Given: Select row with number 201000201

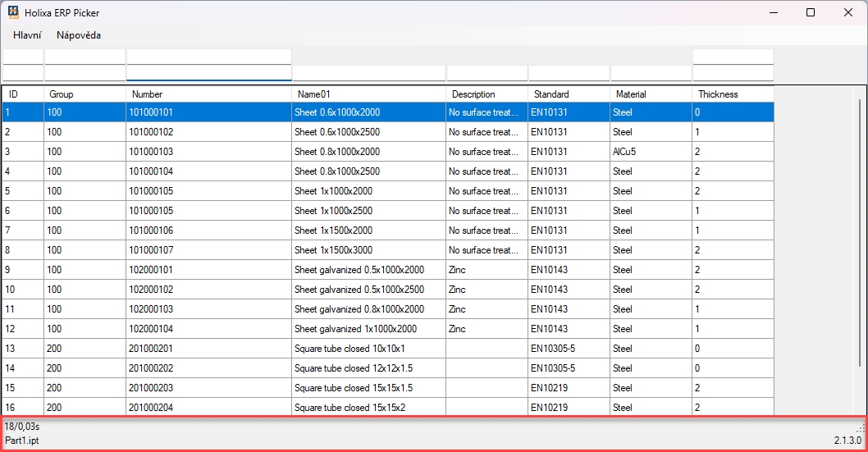Looking at the screenshot, I should 208,349.
